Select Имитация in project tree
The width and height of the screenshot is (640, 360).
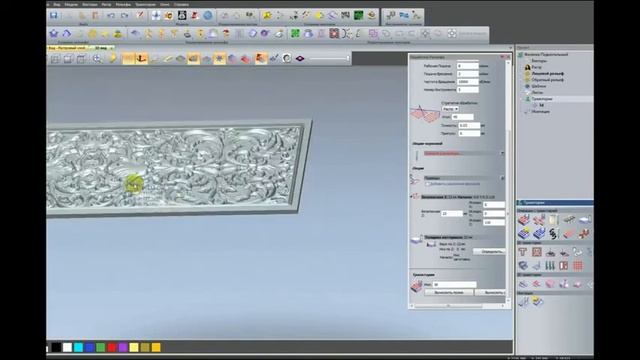tap(540, 111)
